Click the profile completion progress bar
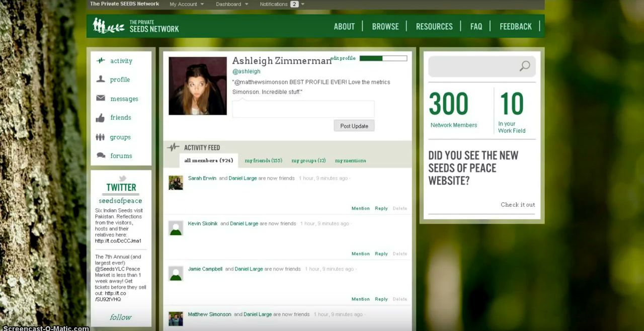 pos(383,58)
